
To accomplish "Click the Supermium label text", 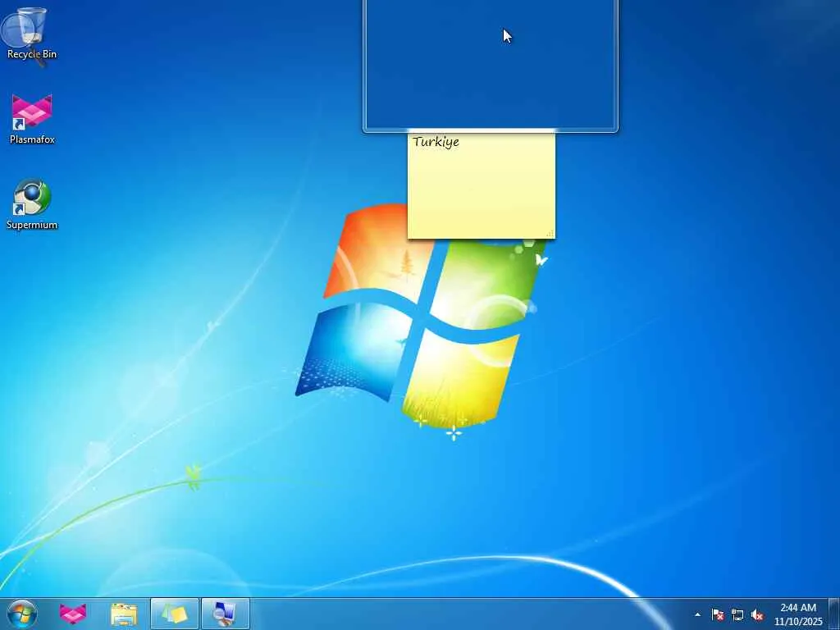I will click(32, 225).
